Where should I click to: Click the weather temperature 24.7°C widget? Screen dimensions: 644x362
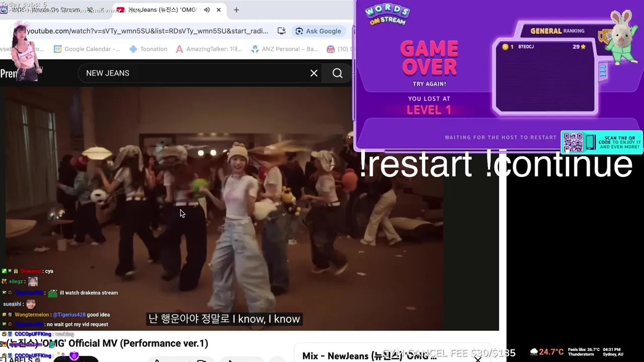coord(551,352)
